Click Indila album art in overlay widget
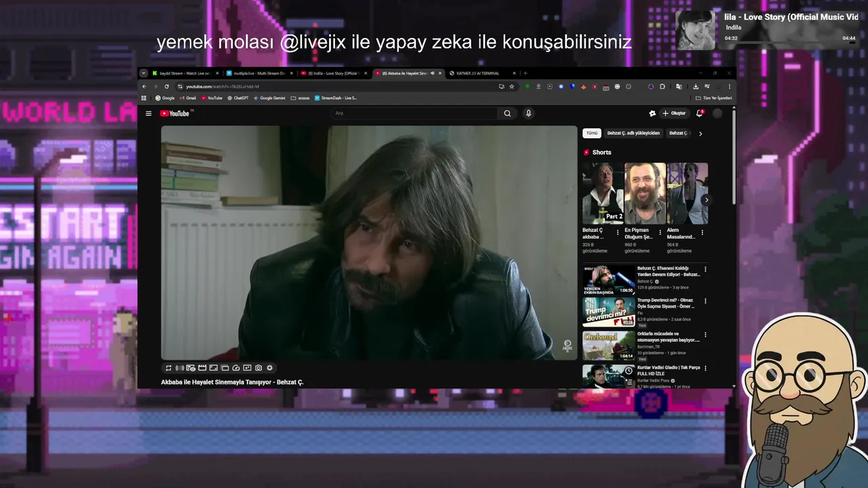The width and height of the screenshot is (868, 488). pyautogui.click(x=695, y=29)
